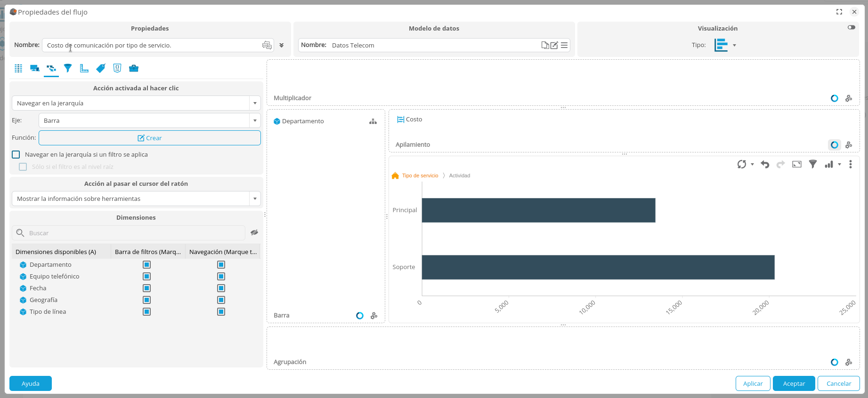
Task: Click the data model menu lines icon
Action: pyautogui.click(x=564, y=45)
